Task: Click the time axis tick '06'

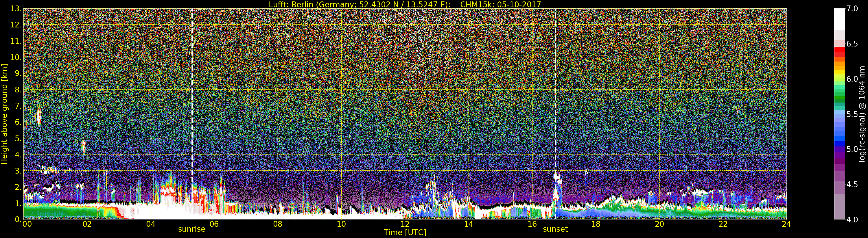Action: (214, 224)
